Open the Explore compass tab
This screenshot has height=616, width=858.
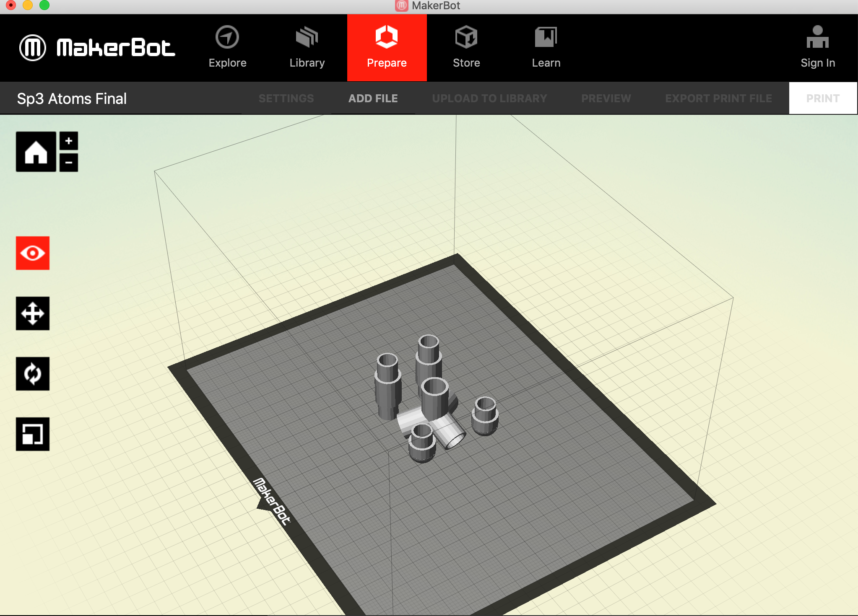point(227,47)
